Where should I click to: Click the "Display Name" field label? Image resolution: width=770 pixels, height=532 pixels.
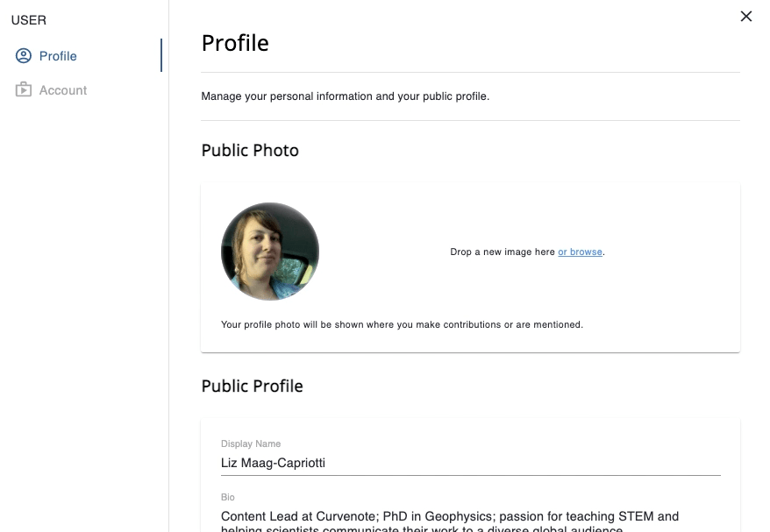click(x=251, y=444)
